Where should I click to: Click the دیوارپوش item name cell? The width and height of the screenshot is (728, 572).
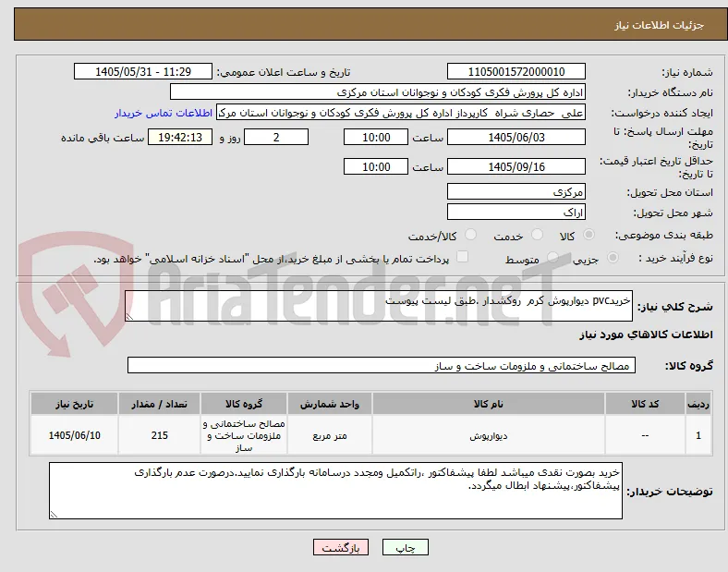click(x=489, y=435)
